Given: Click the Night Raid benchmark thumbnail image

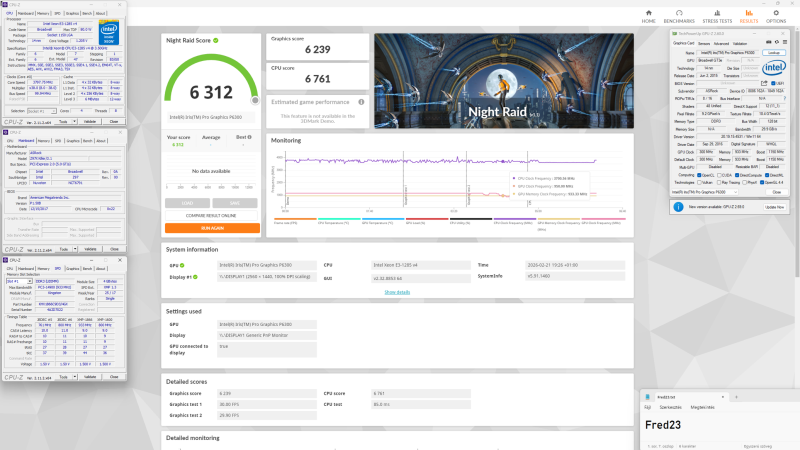Looking at the screenshot, I should click(x=504, y=81).
